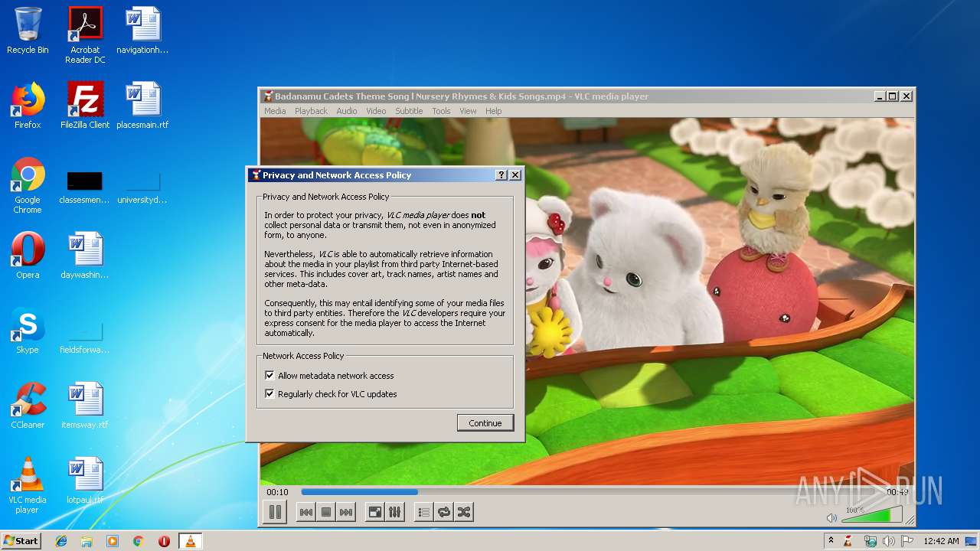
Task: Open Windows Explorer folder taskbar icon
Action: [87, 541]
